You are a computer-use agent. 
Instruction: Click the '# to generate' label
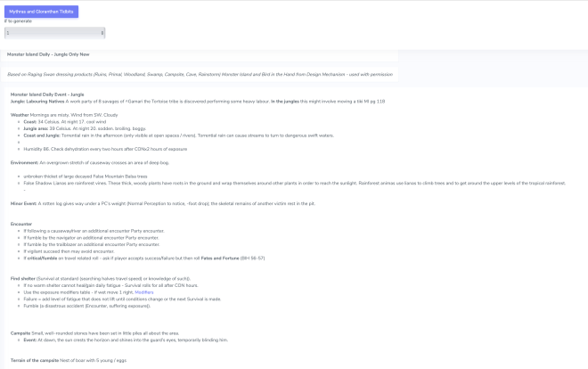pos(13,20)
